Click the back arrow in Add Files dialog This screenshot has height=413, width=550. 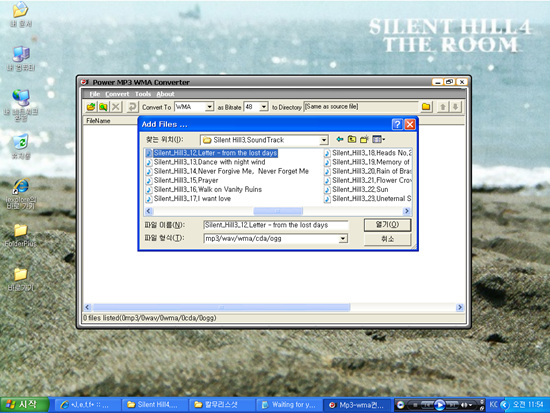(339, 139)
